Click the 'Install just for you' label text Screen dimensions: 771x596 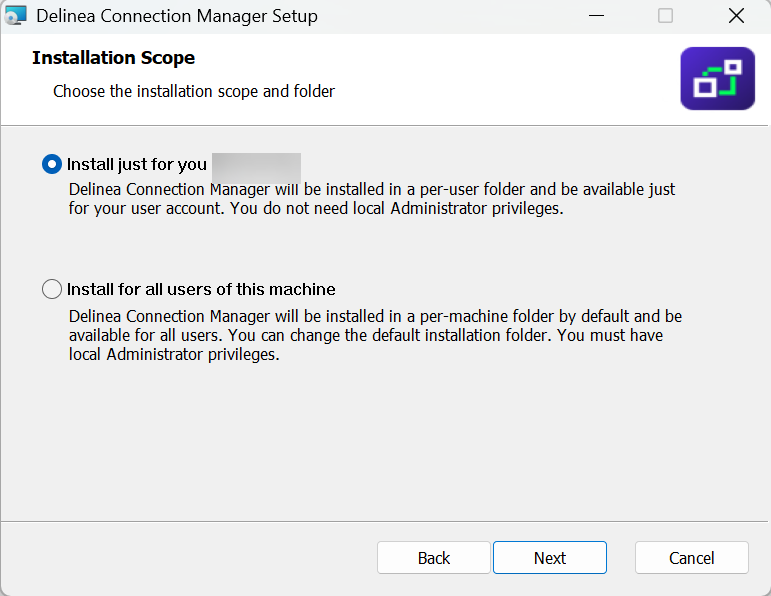tap(137, 164)
